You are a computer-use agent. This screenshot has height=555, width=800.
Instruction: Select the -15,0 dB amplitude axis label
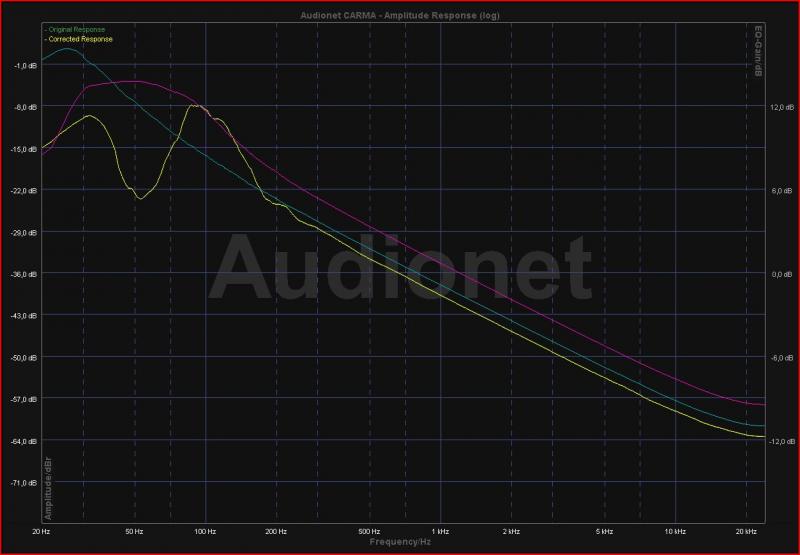point(24,149)
